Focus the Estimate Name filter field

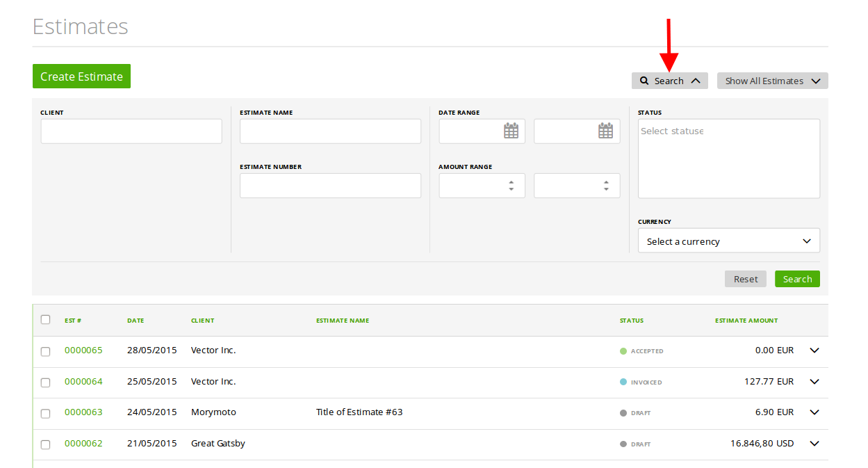click(330, 131)
